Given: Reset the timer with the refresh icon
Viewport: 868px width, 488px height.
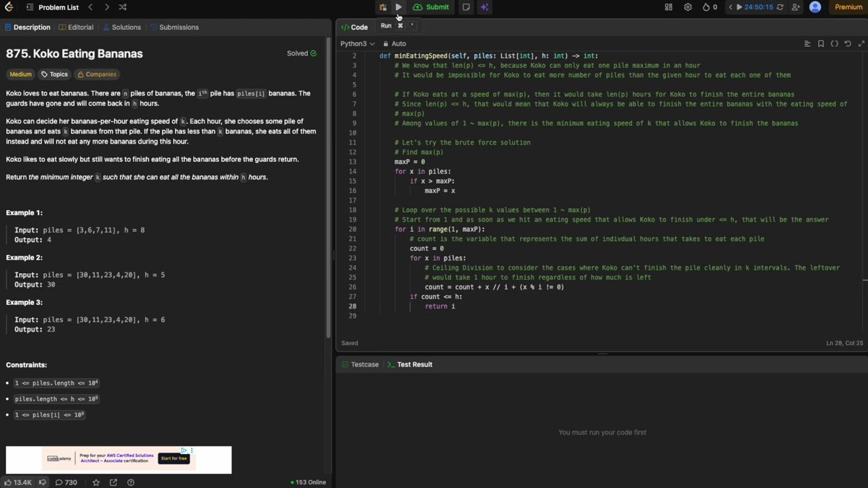Looking at the screenshot, I should [780, 7].
